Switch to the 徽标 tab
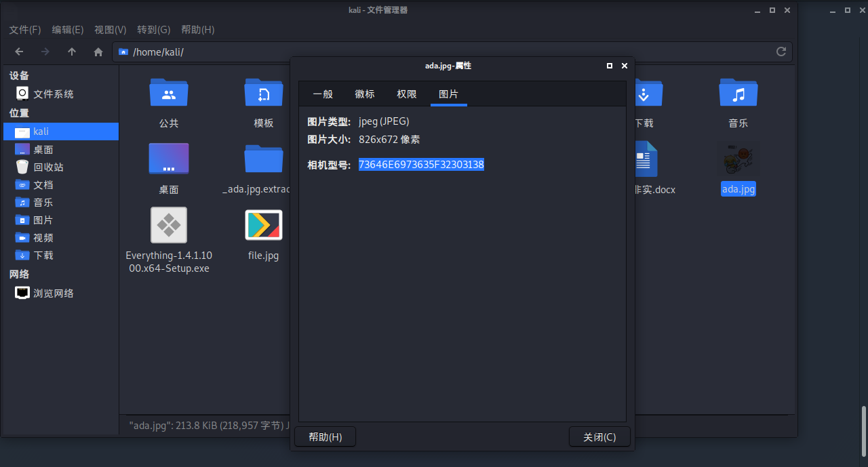Viewport: 868px width, 467px height. (365, 94)
